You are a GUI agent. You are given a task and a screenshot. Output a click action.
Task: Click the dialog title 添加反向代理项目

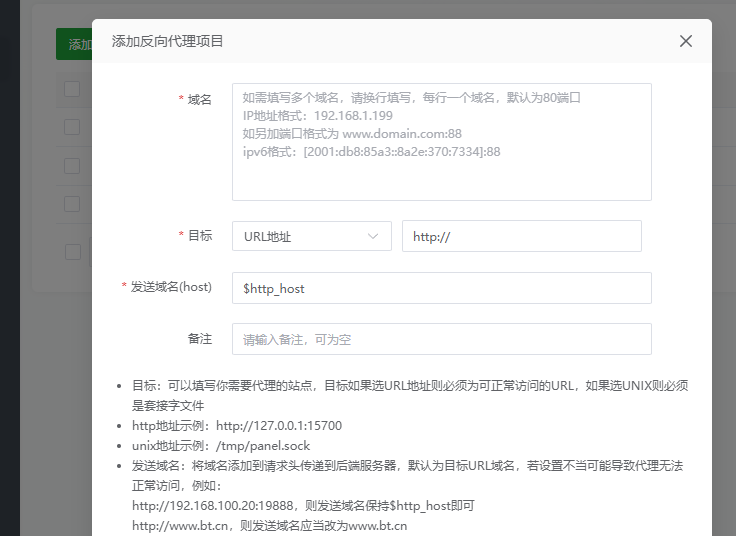point(167,41)
